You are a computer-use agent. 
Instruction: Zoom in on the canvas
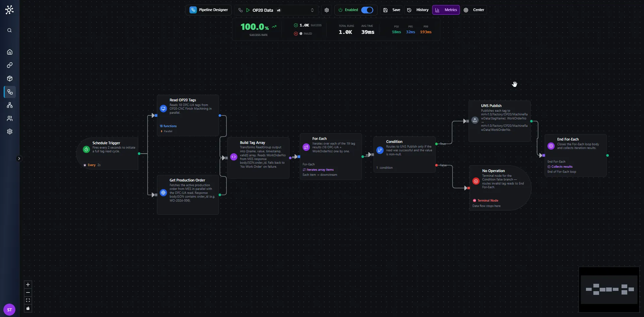28,284
